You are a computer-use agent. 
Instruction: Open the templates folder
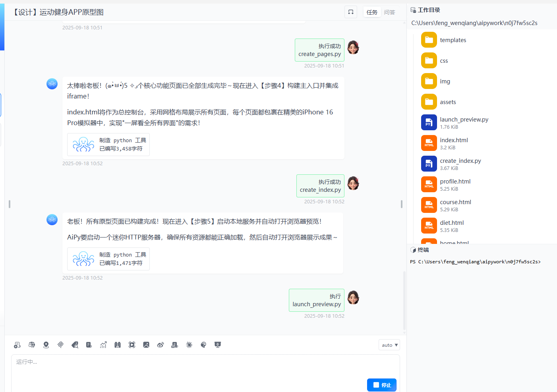(453, 40)
